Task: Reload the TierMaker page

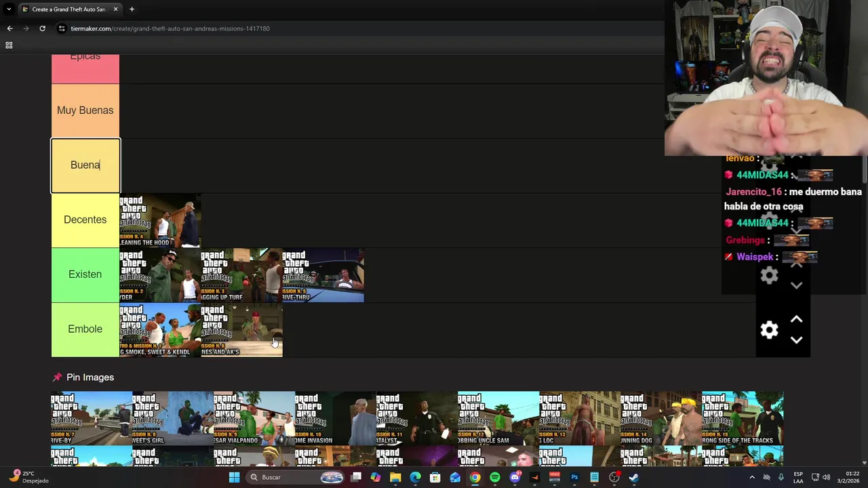Action: pyautogui.click(x=42, y=28)
